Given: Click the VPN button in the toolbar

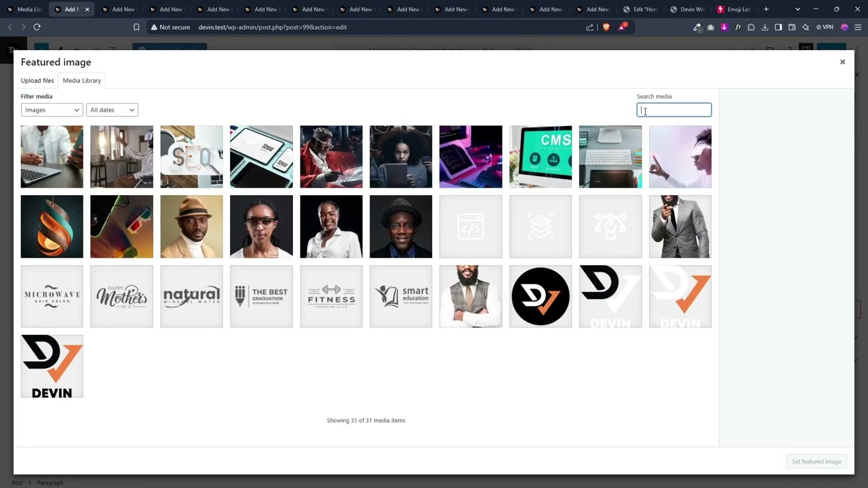Looking at the screenshot, I should point(825,27).
